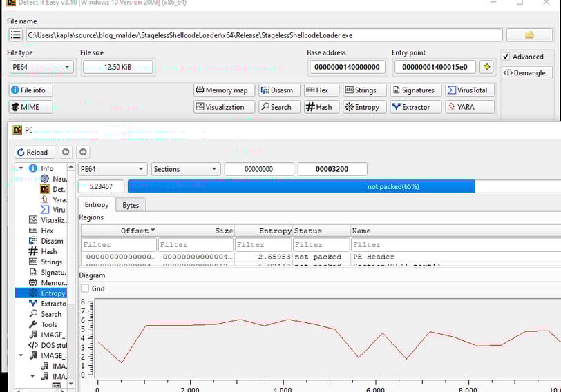Click the Entry point address field
The height and width of the screenshot is (392, 561).
[435, 67]
